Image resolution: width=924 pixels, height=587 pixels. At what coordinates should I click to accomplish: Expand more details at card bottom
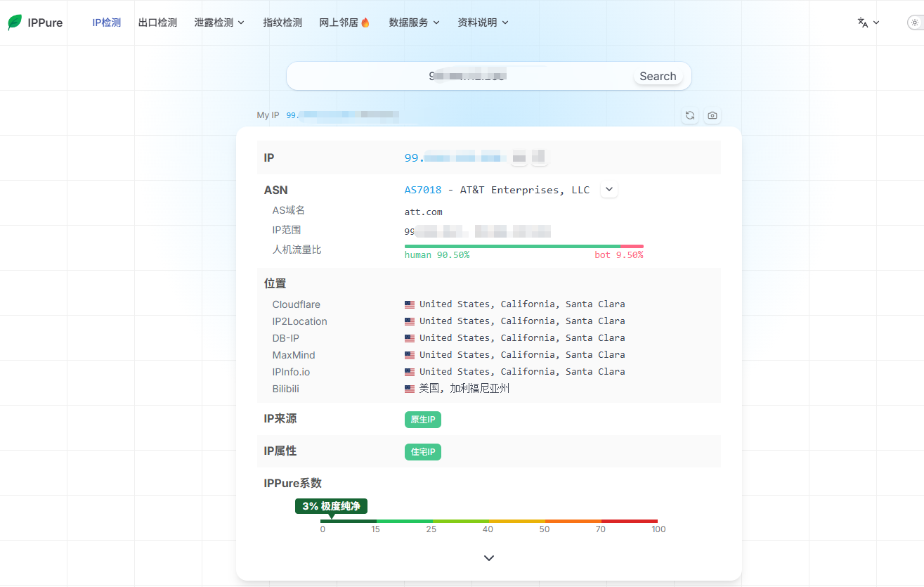[x=489, y=558]
